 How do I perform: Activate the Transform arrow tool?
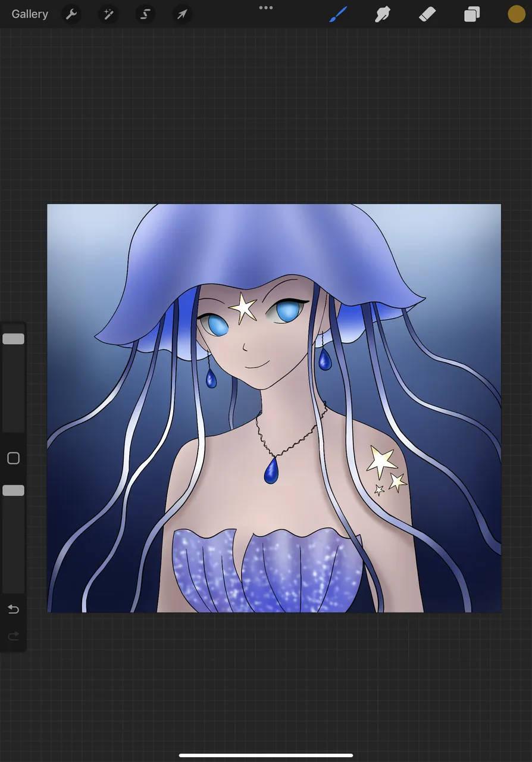click(x=182, y=14)
